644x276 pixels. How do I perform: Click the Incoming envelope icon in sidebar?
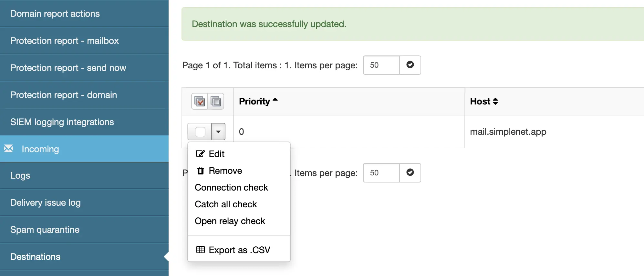pos(8,149)
